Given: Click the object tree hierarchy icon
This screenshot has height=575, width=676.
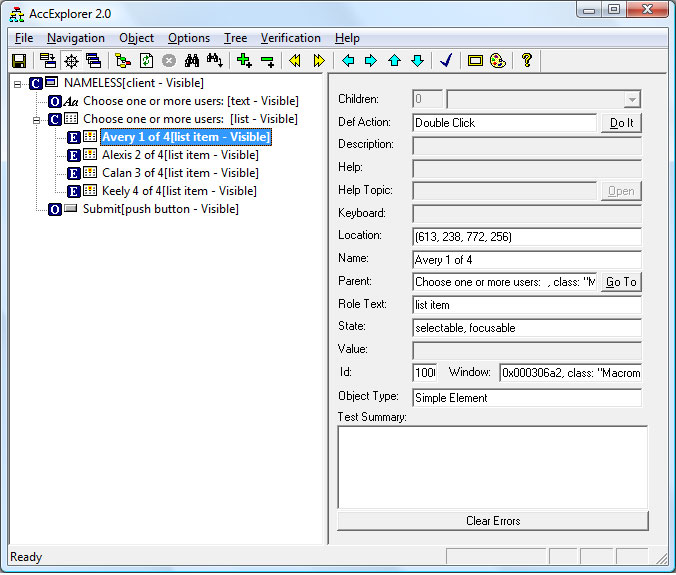Looking at the screenshot, I should 123,61.
